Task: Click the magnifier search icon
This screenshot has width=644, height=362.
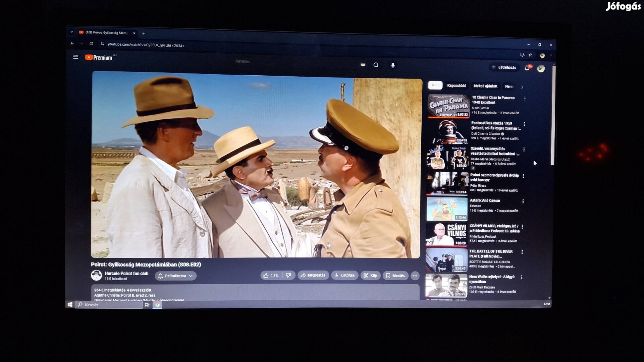Action: click(376, 65)
